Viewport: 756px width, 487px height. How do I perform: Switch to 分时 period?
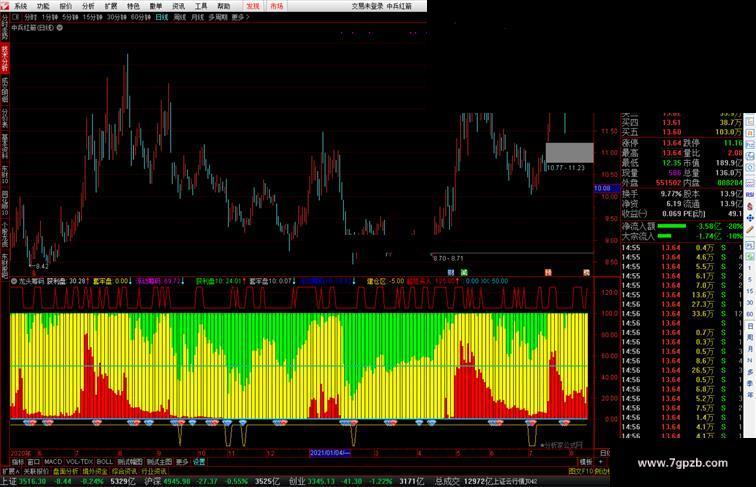(x=30, y=17)
